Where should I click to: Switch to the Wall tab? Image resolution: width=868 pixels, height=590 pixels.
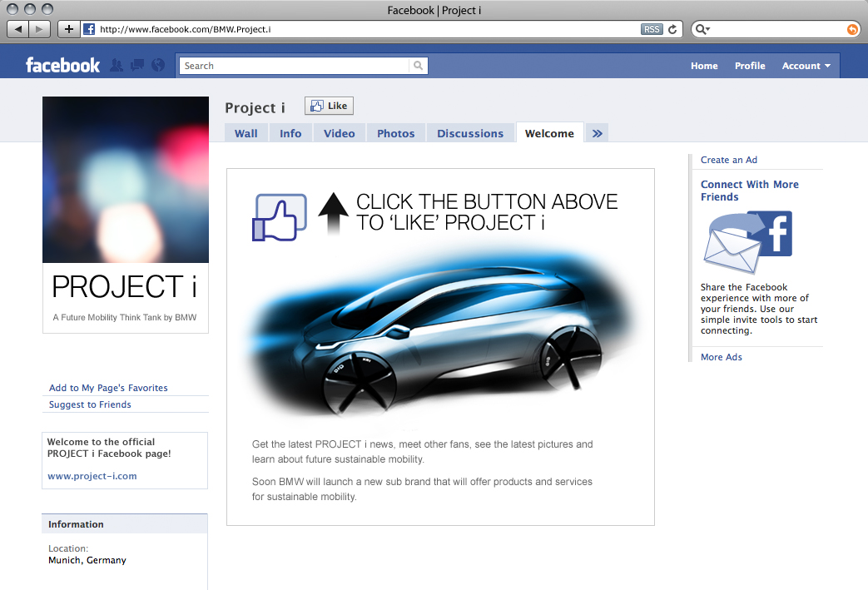[246, 133]
